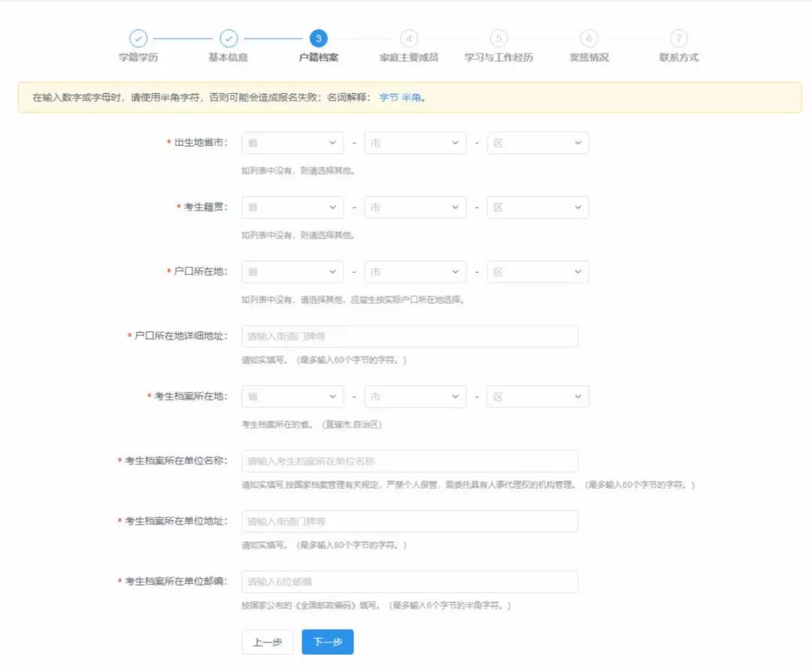Click the 考生档案所在单位邮编 input field
Screen dimensions: 812x666
point(409,581)
